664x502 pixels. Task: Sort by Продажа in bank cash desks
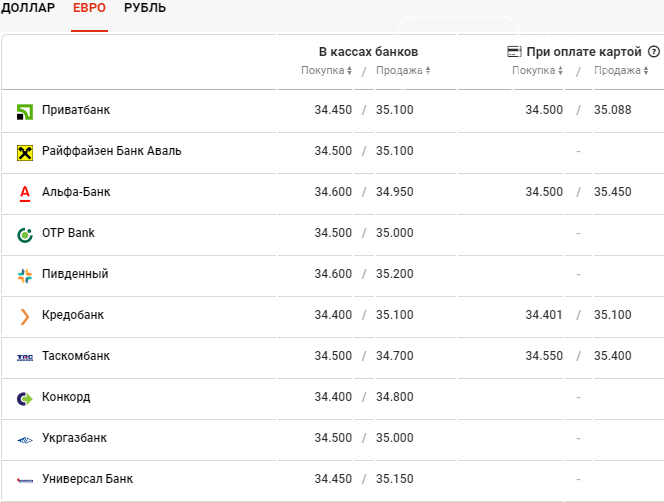click(403, 70)
